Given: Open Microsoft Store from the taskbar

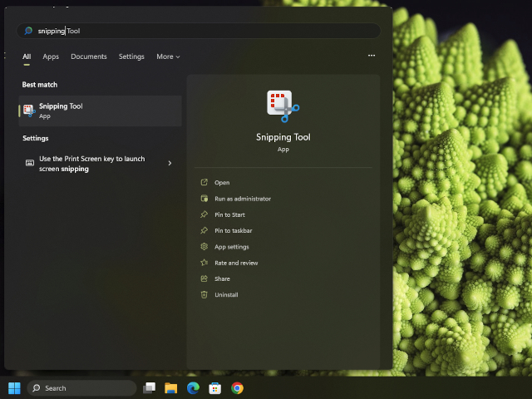Looking at the screenshot, I should [x=214, y=388].
